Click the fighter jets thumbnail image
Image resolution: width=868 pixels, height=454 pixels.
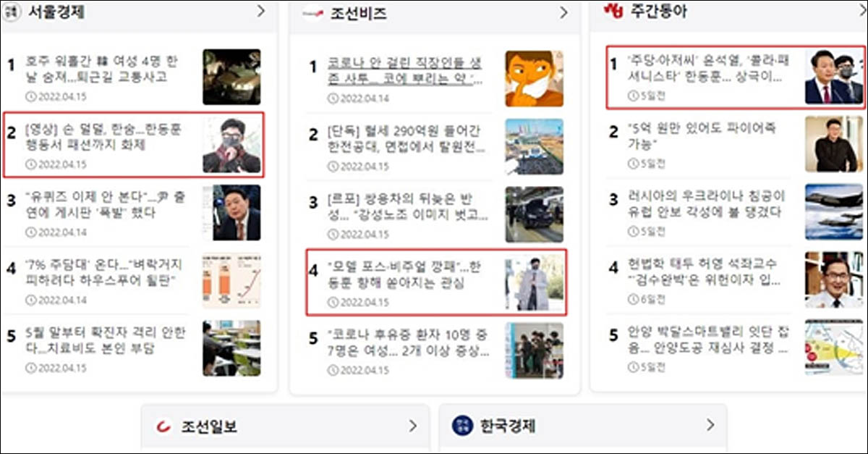click(x=834, y=212)
